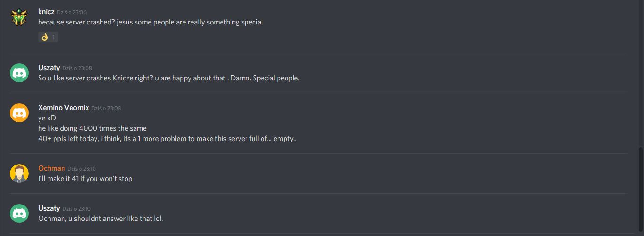Click the "he like doing 4000 times" line
The width and height of the screenshot is (644, 236).
click(92, 128)
